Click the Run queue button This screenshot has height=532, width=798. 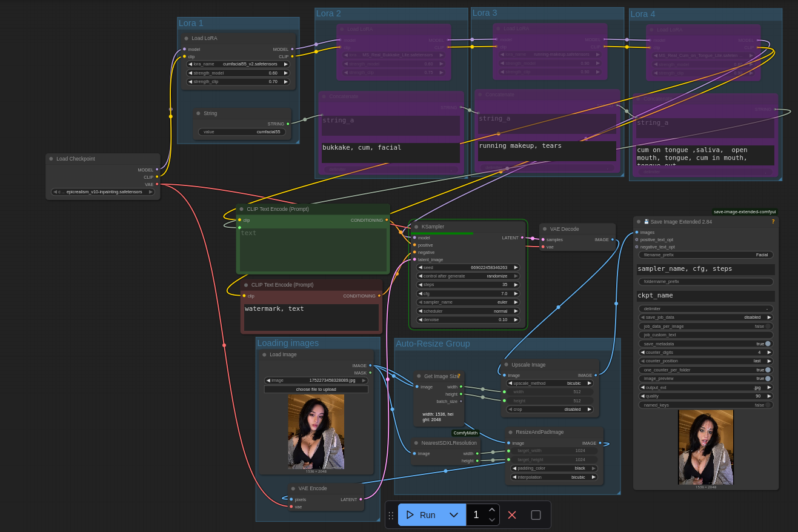pyautogui.click(x=421, y=514)
